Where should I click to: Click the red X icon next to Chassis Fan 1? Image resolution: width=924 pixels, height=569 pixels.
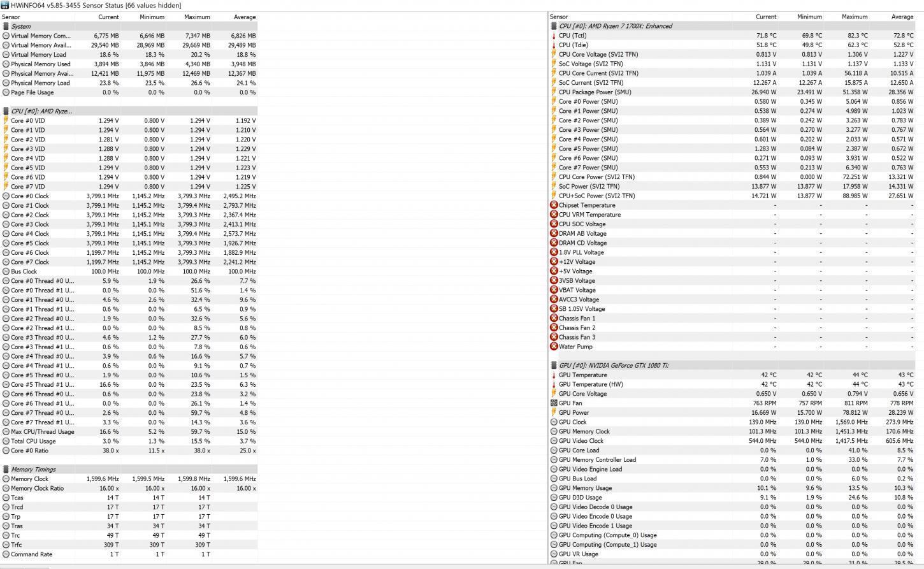pos(554,319)
